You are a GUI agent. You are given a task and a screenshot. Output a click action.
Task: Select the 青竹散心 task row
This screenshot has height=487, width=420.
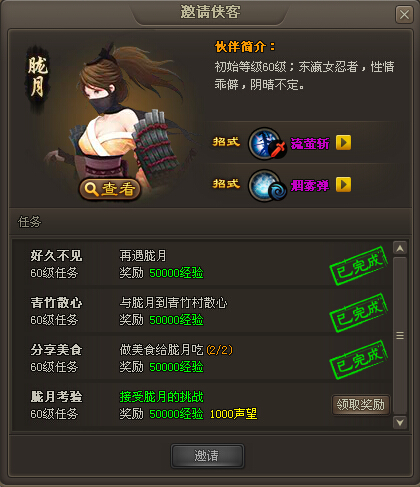(x=203, y=311)
